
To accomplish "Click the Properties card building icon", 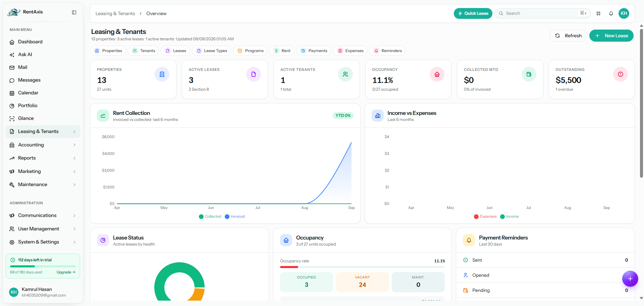I will 162,74.
